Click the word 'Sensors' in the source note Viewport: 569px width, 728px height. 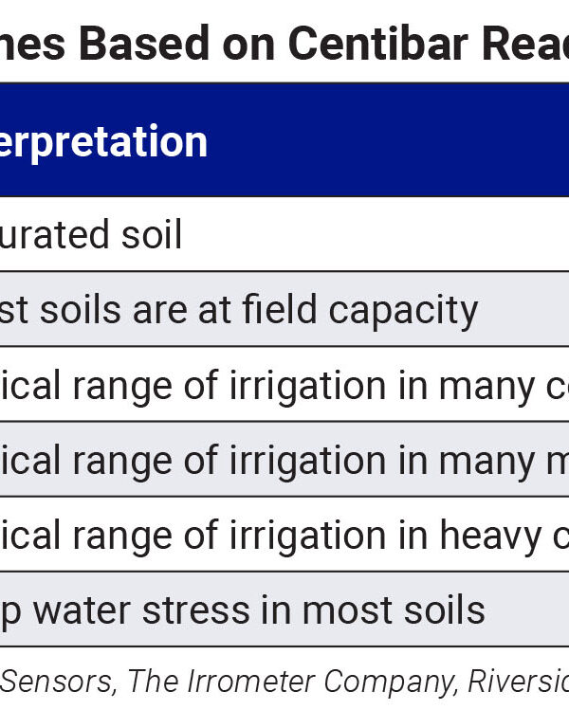click(x=59, y=680)
